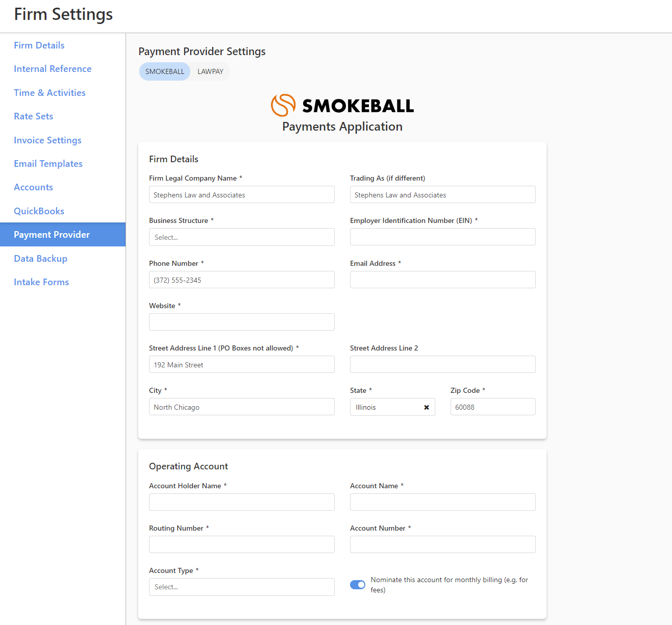Click the Email Address field
The image size is (672, 625).
pyautogui.click(x=443, y=280)
